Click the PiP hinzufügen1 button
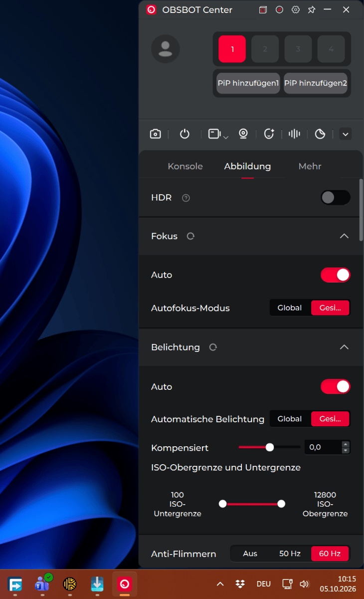 tap(248, 83)
